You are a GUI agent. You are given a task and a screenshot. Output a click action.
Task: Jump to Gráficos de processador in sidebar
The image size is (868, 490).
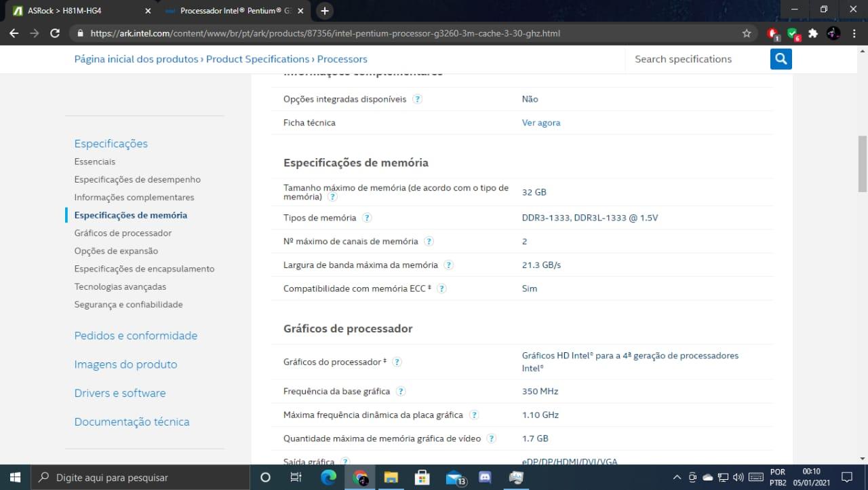(x=123, y=233)
